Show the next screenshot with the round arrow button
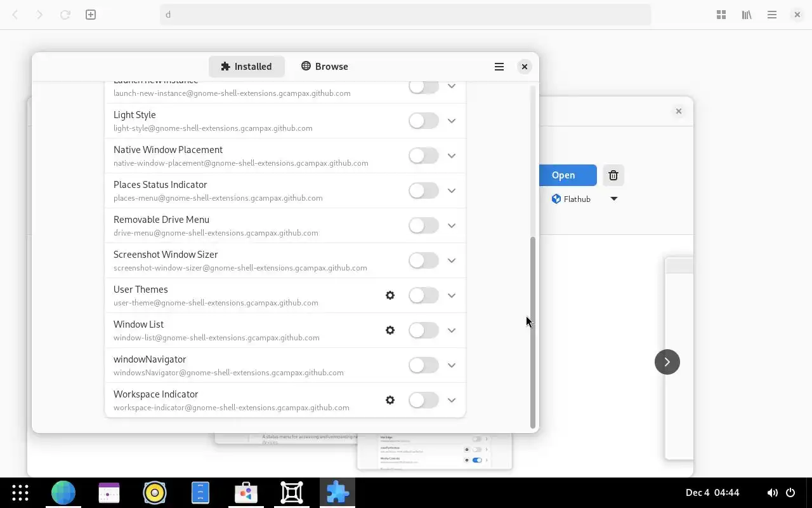Screen dimensions: 812x508 (667, 362)
